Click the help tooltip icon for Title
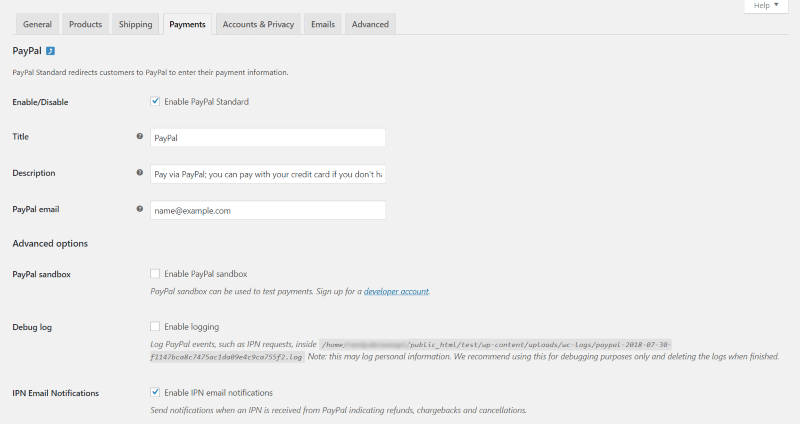 pos(139,136)
